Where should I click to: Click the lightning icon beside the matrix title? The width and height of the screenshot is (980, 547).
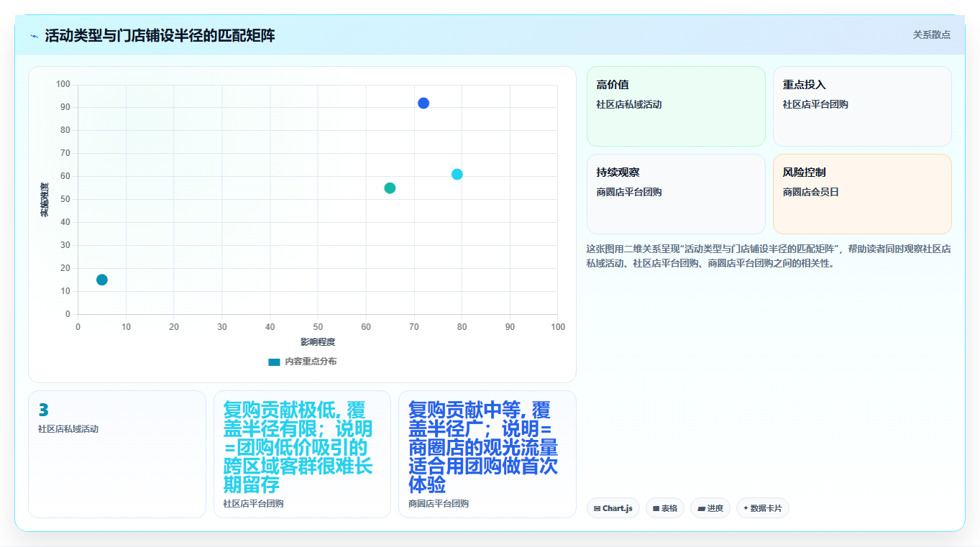[x=35, y=36]
